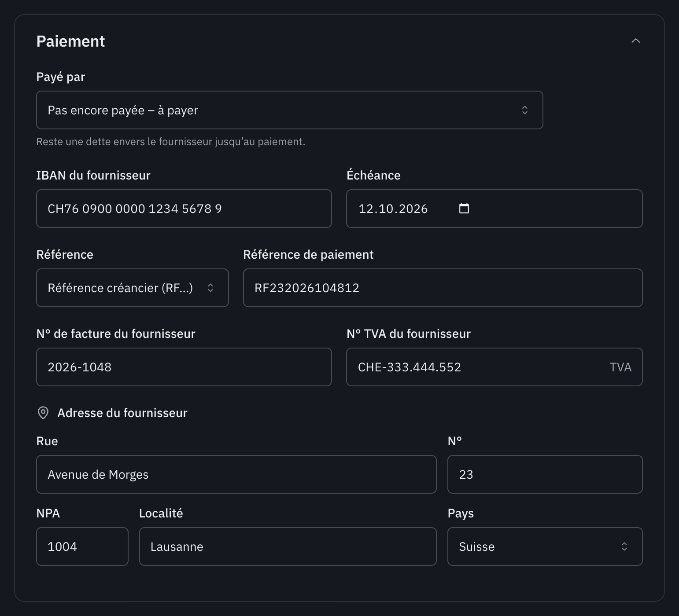Click the Localité field showing Lausanne

[288, 546]
